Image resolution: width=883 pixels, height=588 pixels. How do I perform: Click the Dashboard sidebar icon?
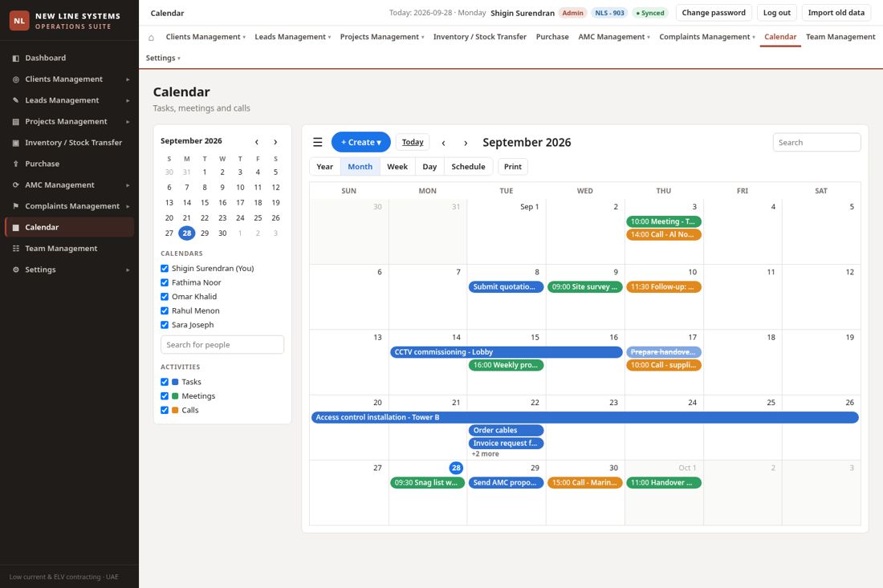(x=16, y=58)
